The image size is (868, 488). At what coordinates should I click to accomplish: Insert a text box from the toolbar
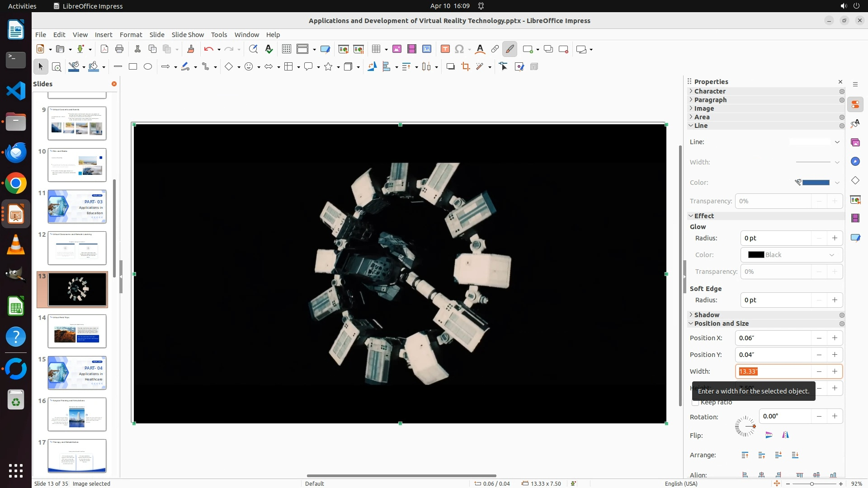(x=445, y=49)
